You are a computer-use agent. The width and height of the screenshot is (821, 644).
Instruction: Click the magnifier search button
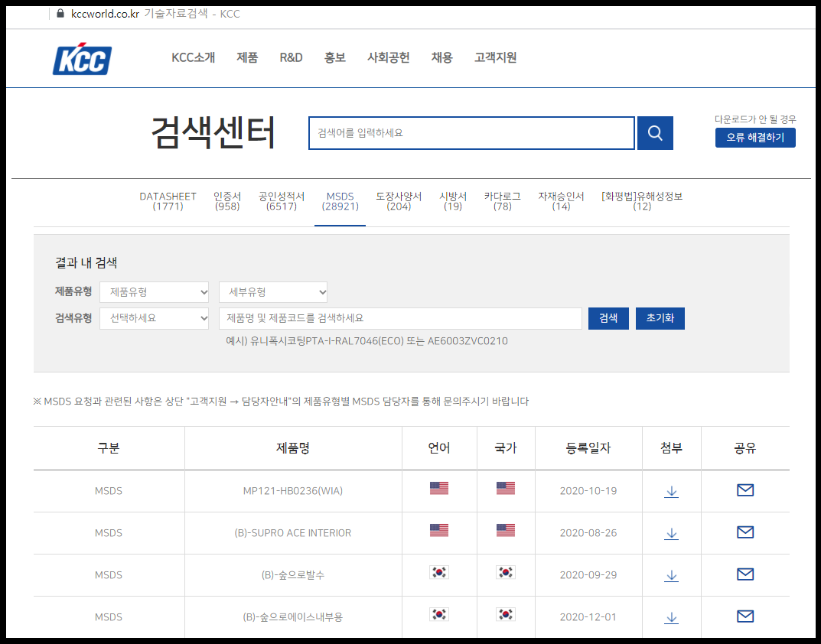[655, 133]
